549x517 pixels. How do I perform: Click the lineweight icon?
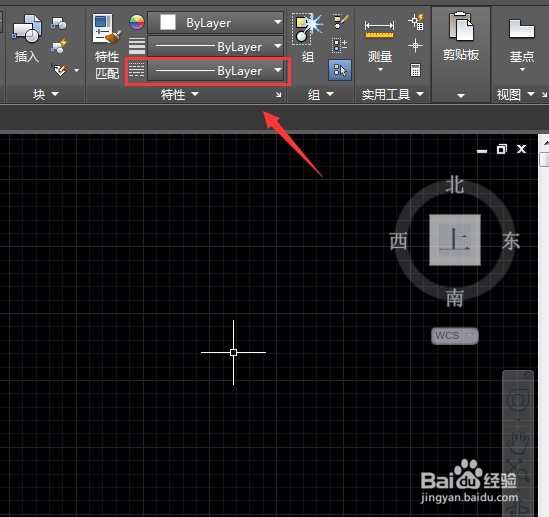(137, 46)
